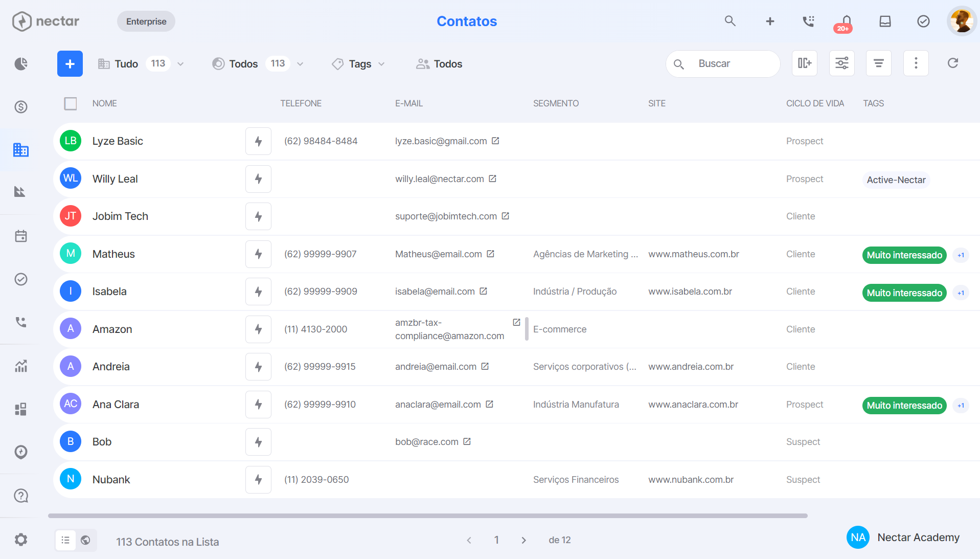
Task: Click the Buscar search field
Action: click(x=723, y=64)
